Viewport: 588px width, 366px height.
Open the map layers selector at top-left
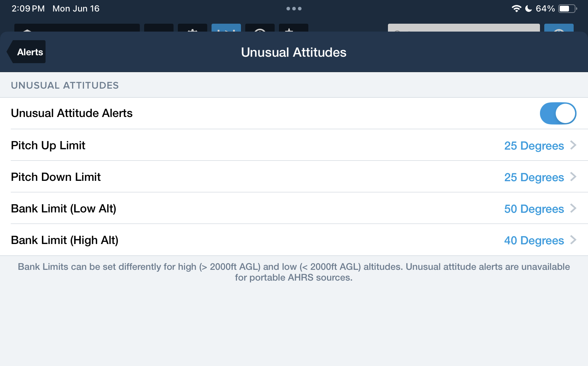click(77, 28)
